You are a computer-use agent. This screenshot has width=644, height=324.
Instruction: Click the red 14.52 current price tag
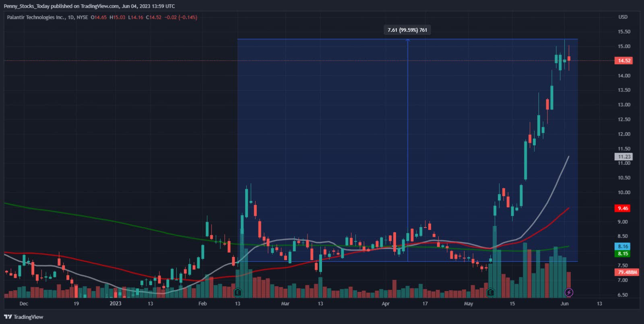[x=623, y=61]
